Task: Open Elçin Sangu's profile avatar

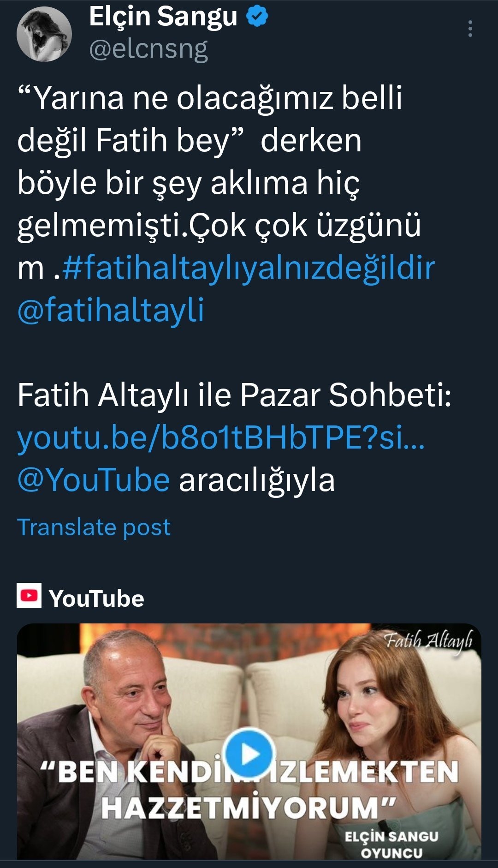Action: pyautogui.click(x=44, y=34)
